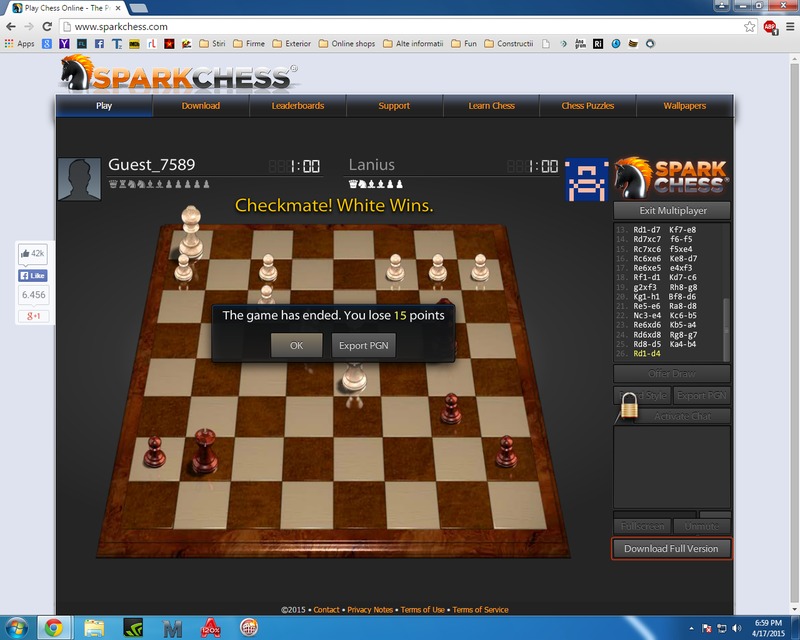800x640 pixels.
Task: Open the Yahoo bookmark icon
Action: tap(64, 44)
